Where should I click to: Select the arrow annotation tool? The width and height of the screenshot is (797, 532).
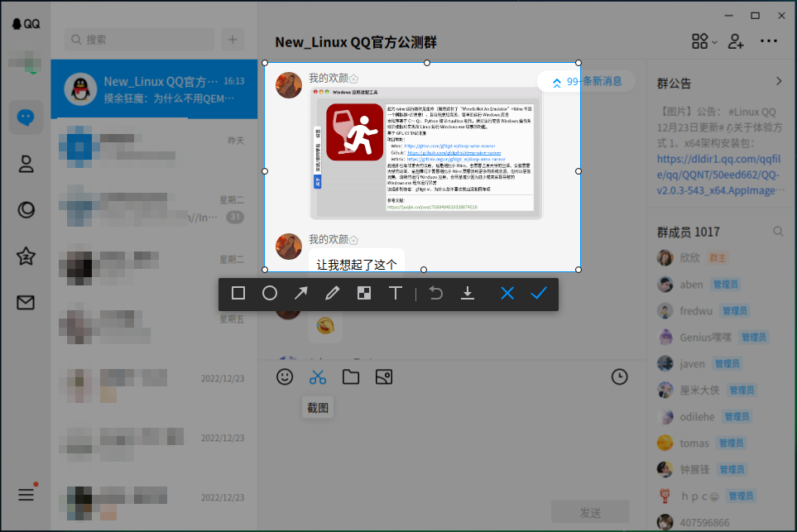coord(301,293)
